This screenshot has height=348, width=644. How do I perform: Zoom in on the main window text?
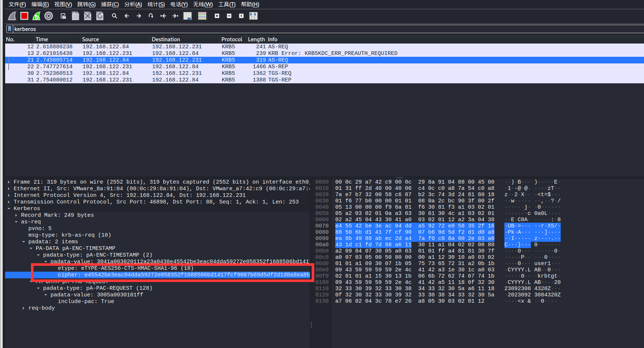click(x=217, y=16)
